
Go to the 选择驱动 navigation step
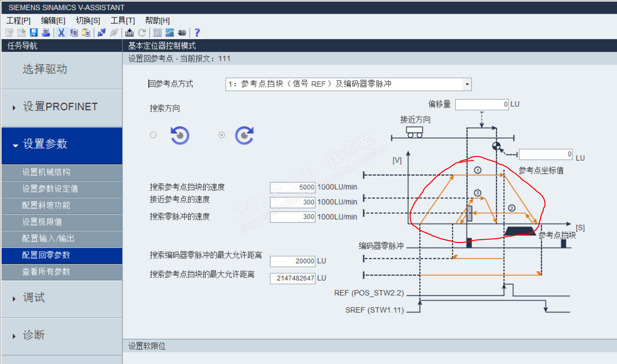point(62,70)
